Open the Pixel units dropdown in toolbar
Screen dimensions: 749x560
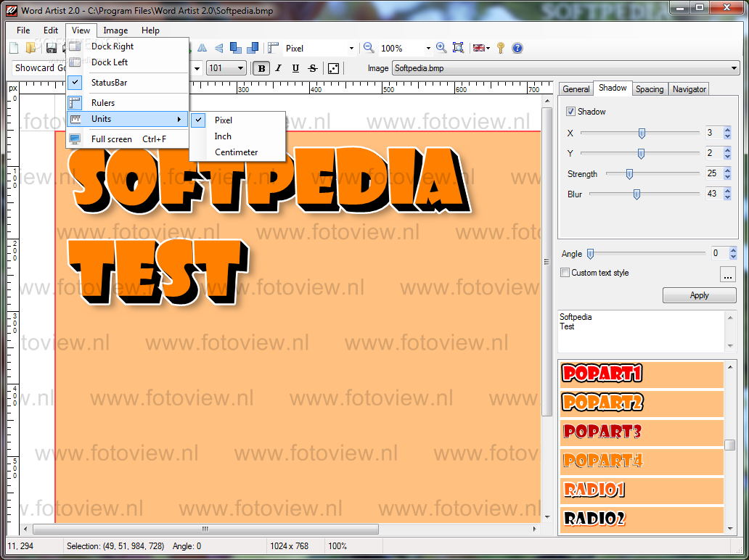(351, 48)
